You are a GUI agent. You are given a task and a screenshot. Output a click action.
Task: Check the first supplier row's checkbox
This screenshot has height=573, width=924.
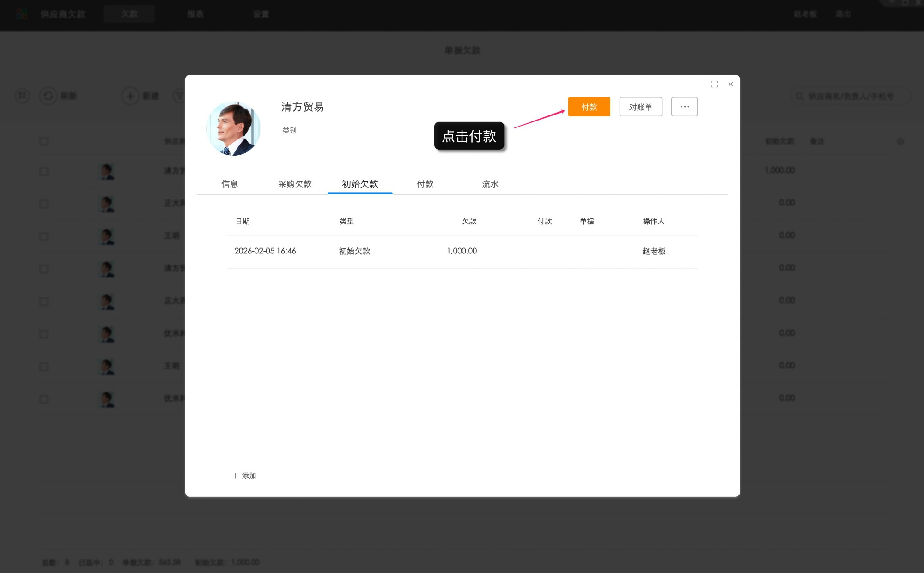(x=44, y=171)
